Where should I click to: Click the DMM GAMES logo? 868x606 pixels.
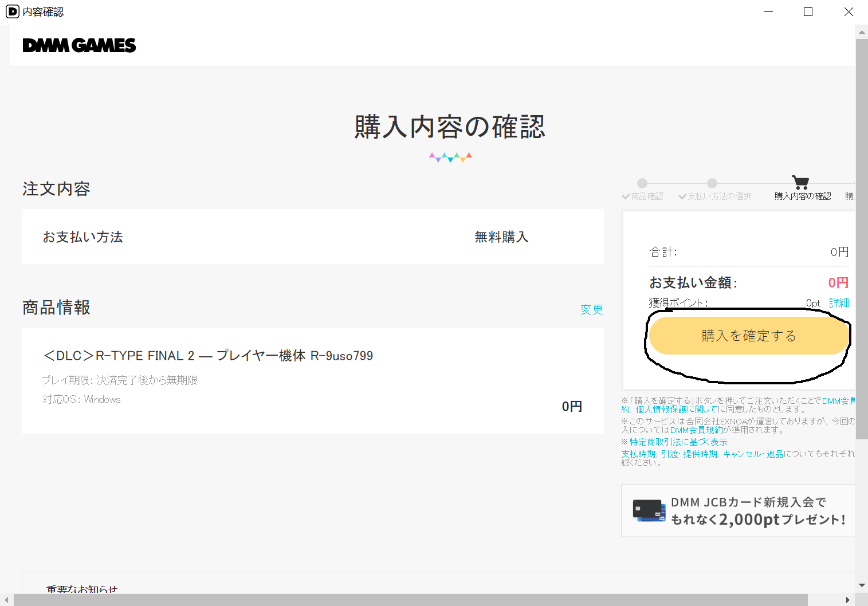pyautogui.click(x=79, y=45)
